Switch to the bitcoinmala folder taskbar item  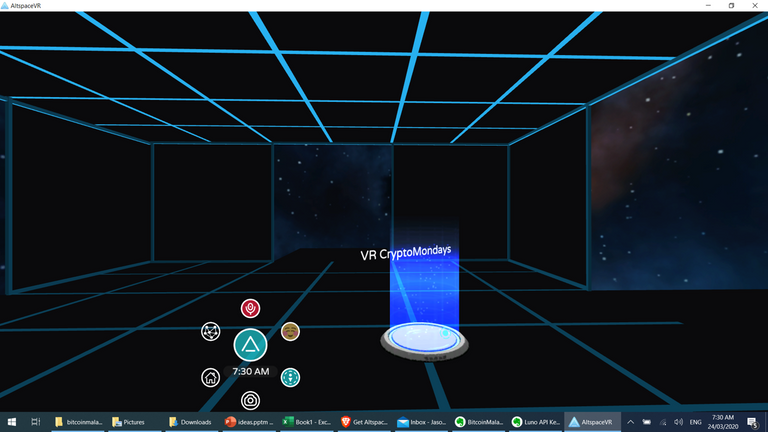(x=78, y=422)
